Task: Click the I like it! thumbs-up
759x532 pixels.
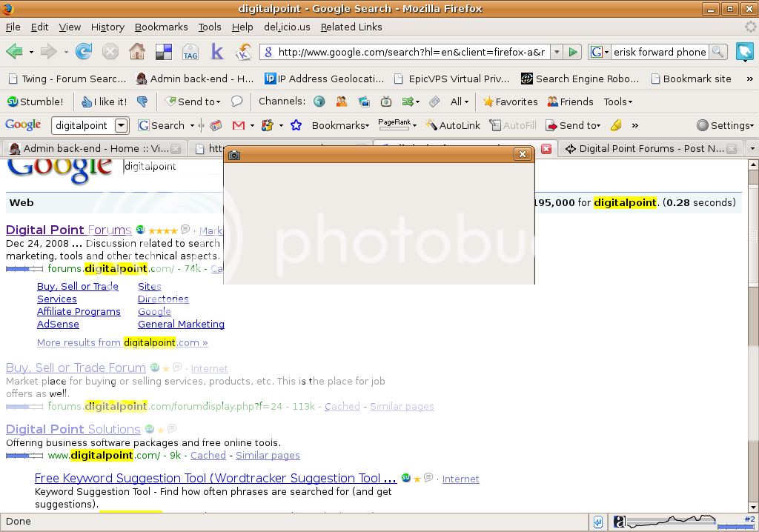Action: [104, 102]
